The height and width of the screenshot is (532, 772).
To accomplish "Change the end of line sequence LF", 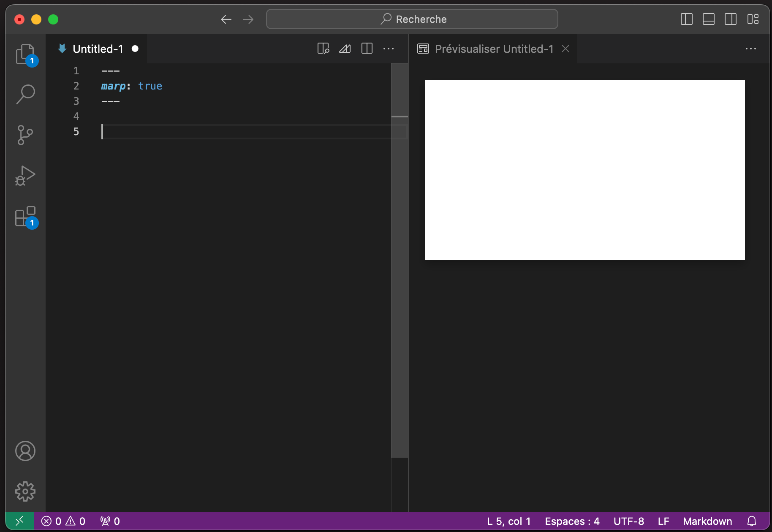I will coord(663,521).
